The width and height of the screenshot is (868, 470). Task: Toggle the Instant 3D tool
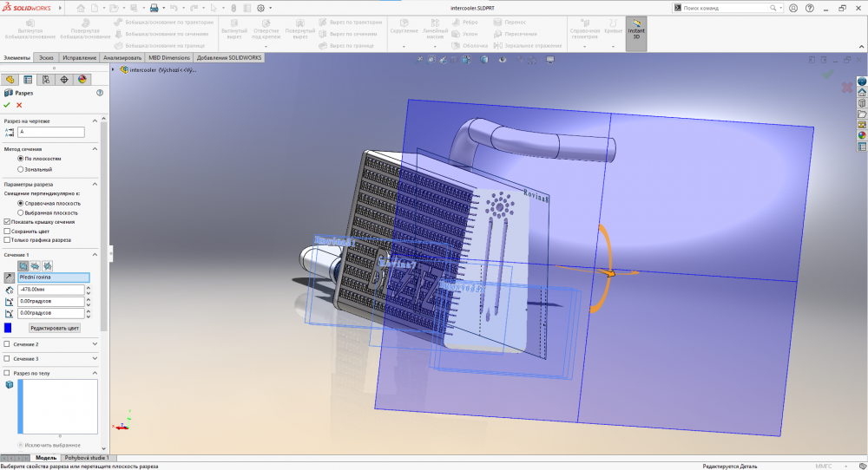[x=635, y=29]
